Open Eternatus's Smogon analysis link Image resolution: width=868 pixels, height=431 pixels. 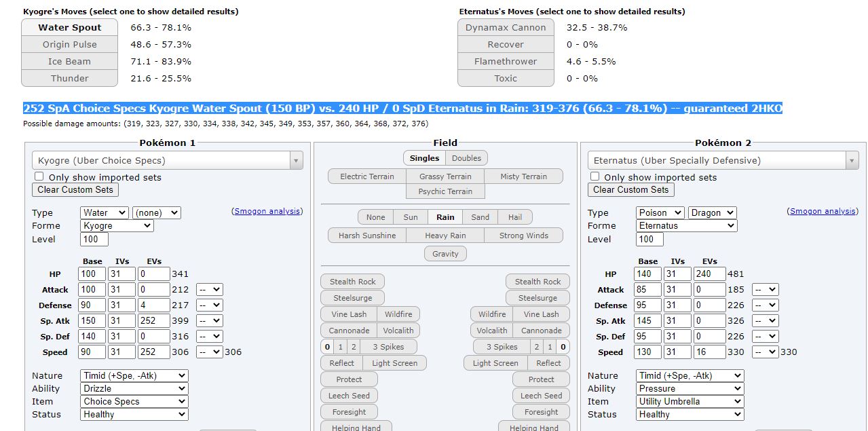823,211
